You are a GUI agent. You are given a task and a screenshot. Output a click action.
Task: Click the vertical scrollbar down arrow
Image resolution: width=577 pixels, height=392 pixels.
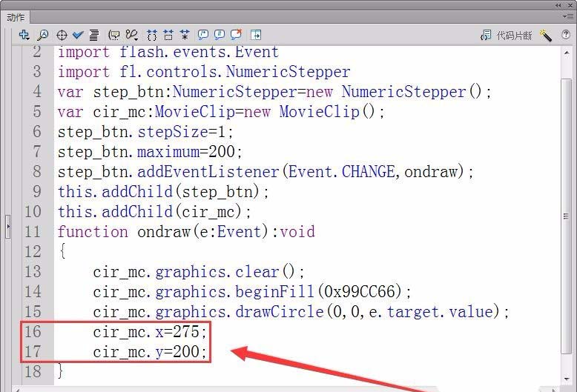567,379
